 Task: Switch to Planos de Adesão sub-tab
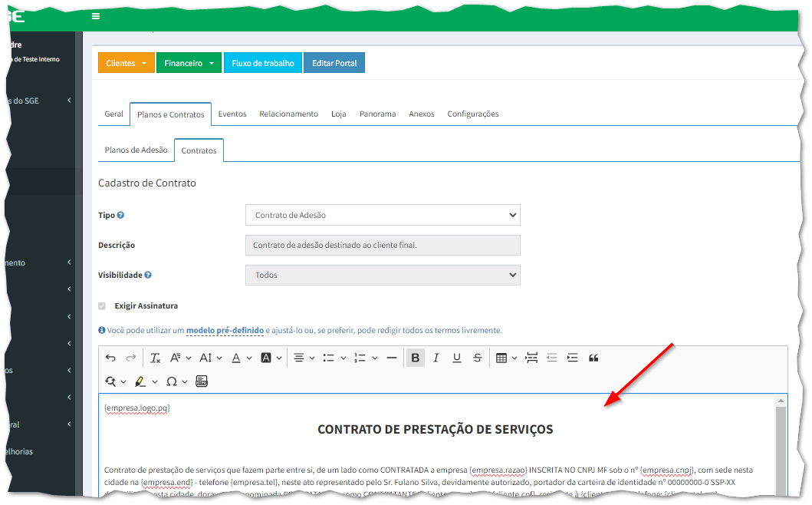click(136, 150)
